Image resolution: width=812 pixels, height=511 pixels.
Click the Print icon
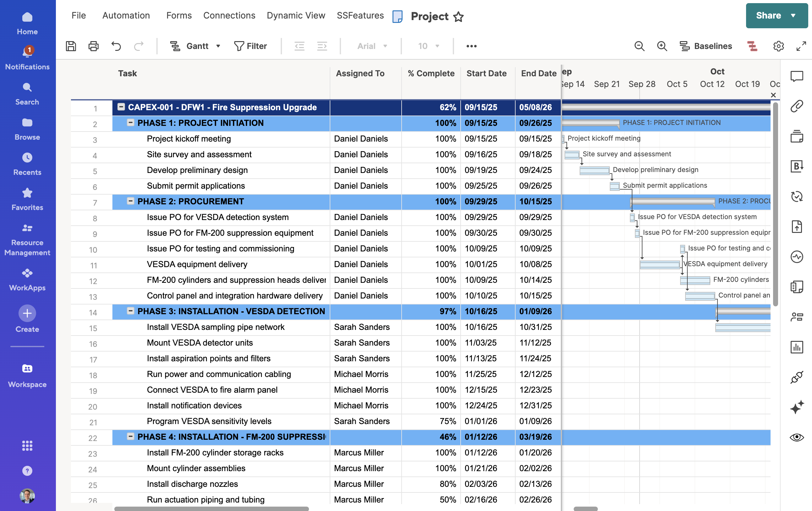click(x=93, y=46)
